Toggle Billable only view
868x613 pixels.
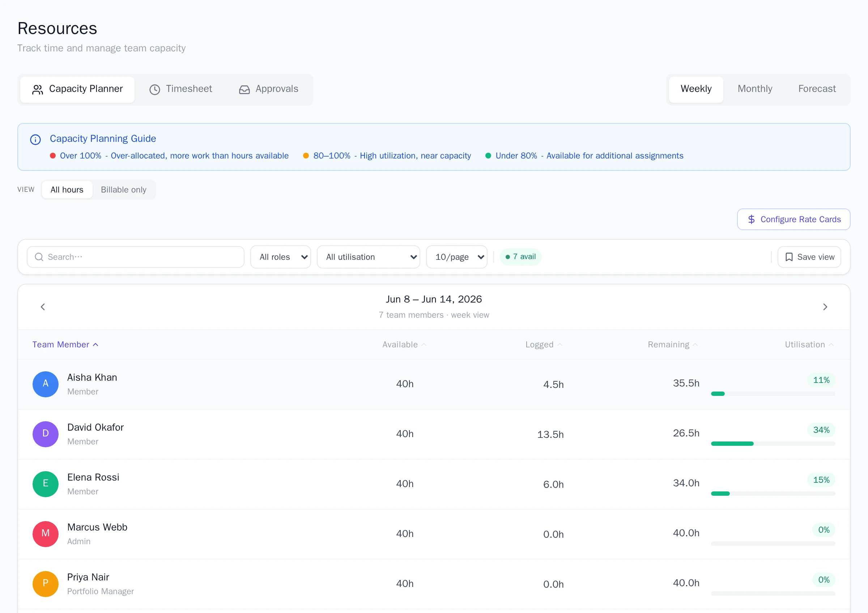pyautogui.click(x=124, y=190)
